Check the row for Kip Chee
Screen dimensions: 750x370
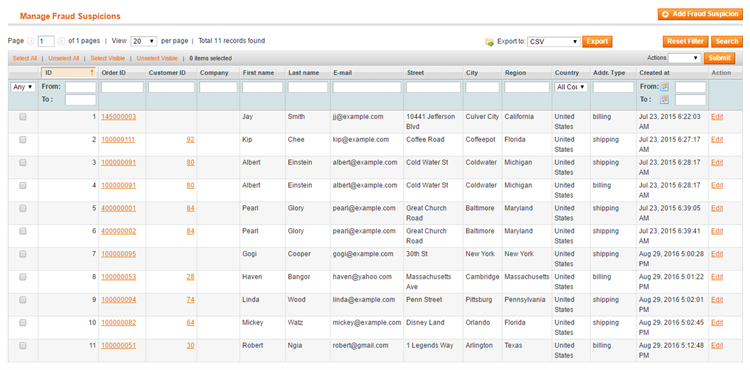(22, 140)
